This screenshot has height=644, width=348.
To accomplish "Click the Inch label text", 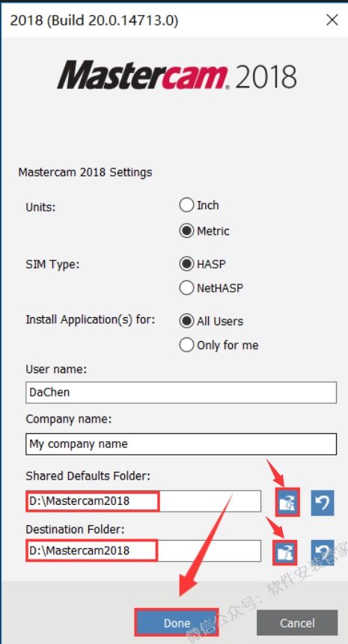I will click(208, 205).
